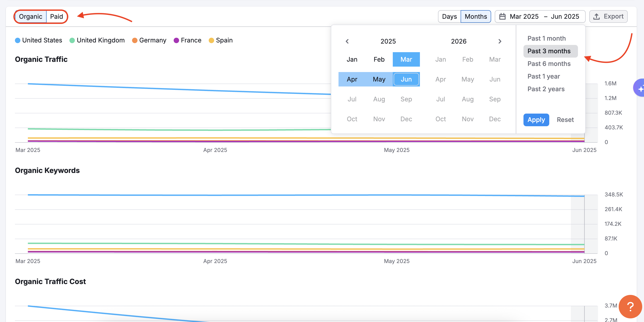
Task: Open the purple AI sparkle assistant
Action: coord(639,88)
